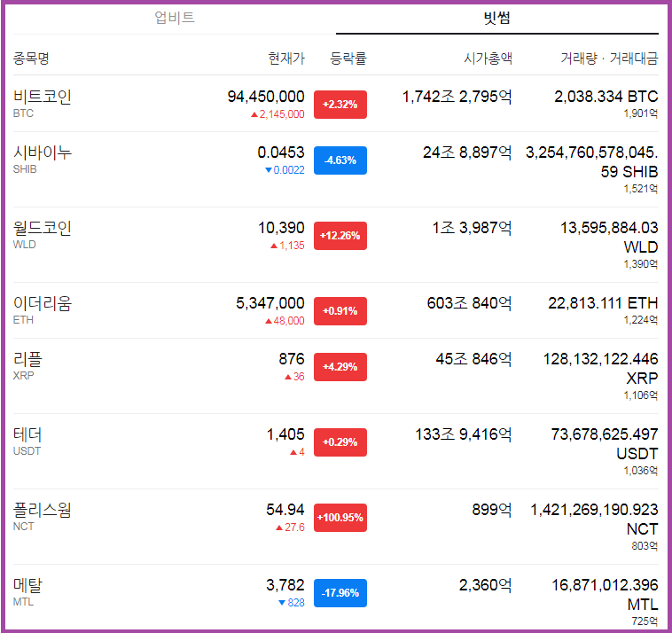Click the 시가총액 column header
This screenshot has width=672, height=633.
click(x=488, y=58)
